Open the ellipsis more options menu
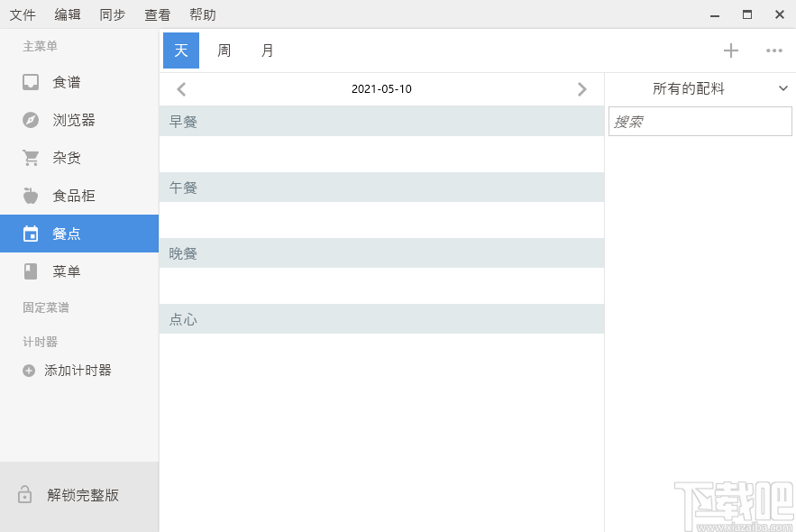The image size is (796, 532). pos(773,51)
